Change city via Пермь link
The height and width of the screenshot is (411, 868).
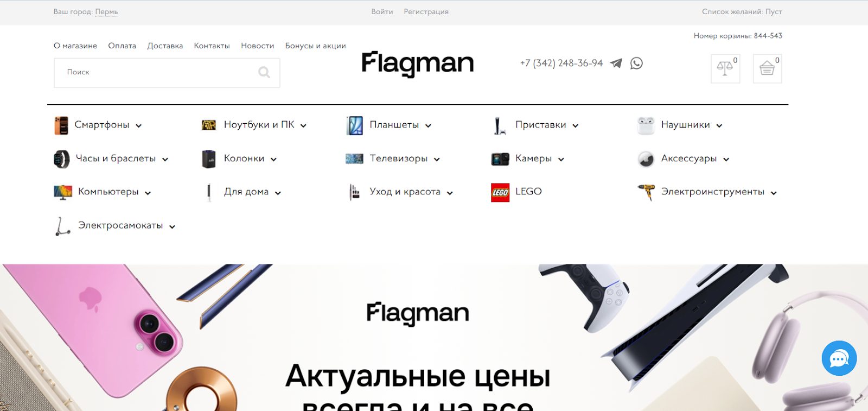pyautogui.click(x=106, y=11)
